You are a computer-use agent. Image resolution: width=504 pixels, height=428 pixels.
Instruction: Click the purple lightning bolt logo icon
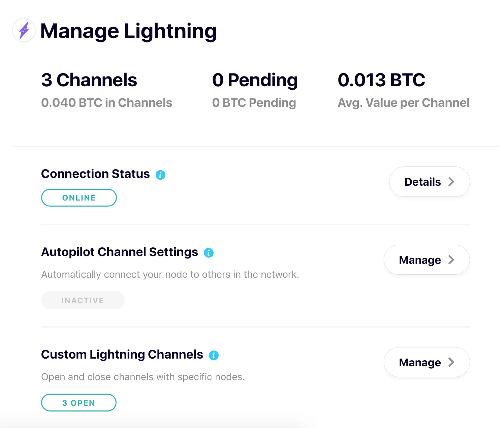point(24,30)
